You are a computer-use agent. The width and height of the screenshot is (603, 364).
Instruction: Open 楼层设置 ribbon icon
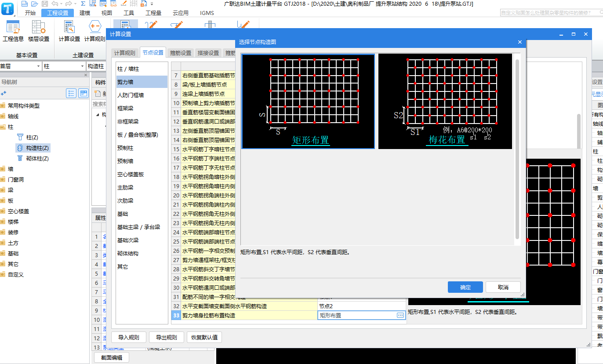39,31
